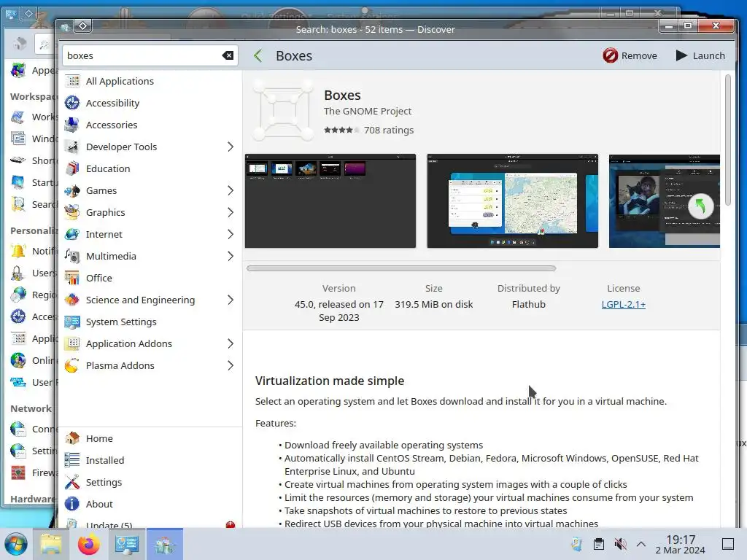Open the file manager taskbar icon
The height and width of the screenshot is (560, 747).
51,544
